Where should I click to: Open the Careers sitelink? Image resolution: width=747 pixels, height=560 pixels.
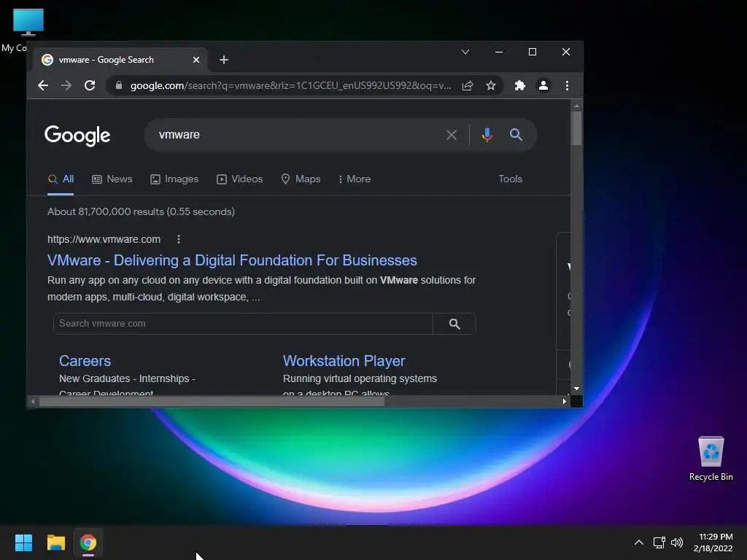tap(85, 361)
